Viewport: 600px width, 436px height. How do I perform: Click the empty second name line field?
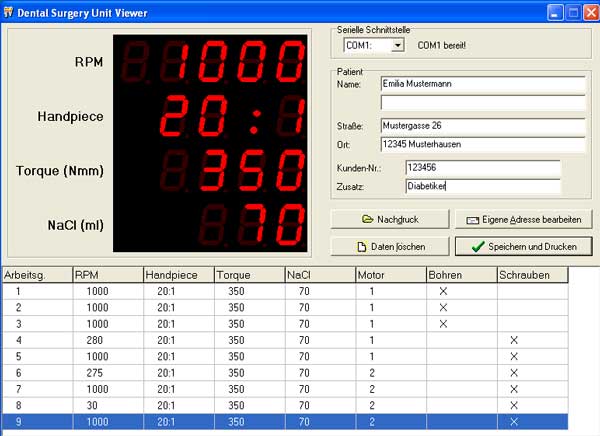[x=482, y=102]
